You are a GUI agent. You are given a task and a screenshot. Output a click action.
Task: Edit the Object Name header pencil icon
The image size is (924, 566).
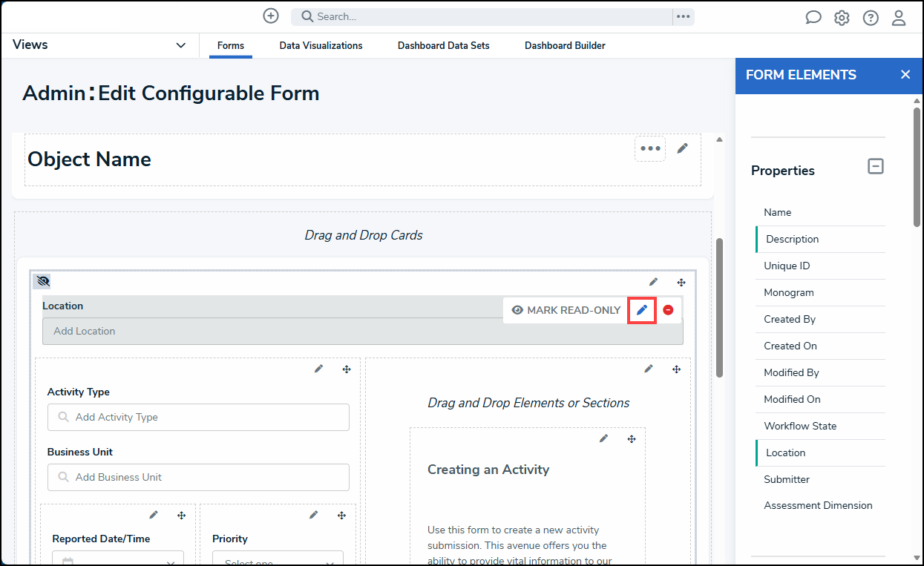tap(683, 148)
